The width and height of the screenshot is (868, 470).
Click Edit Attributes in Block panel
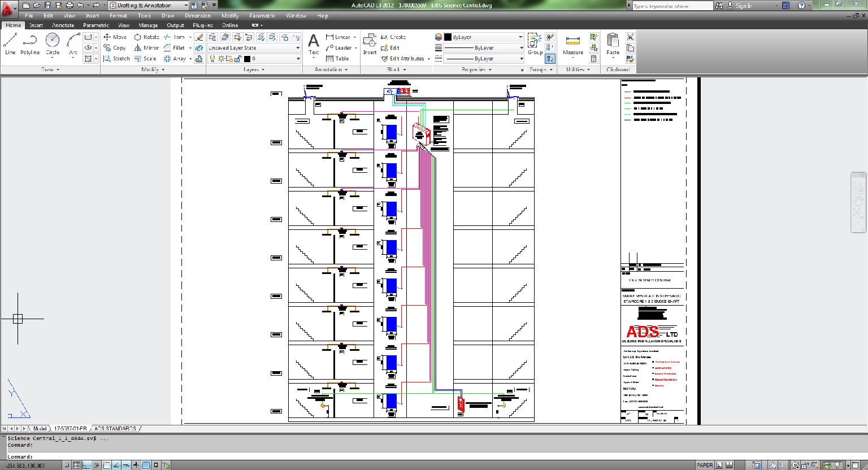[x=403, y=59]
